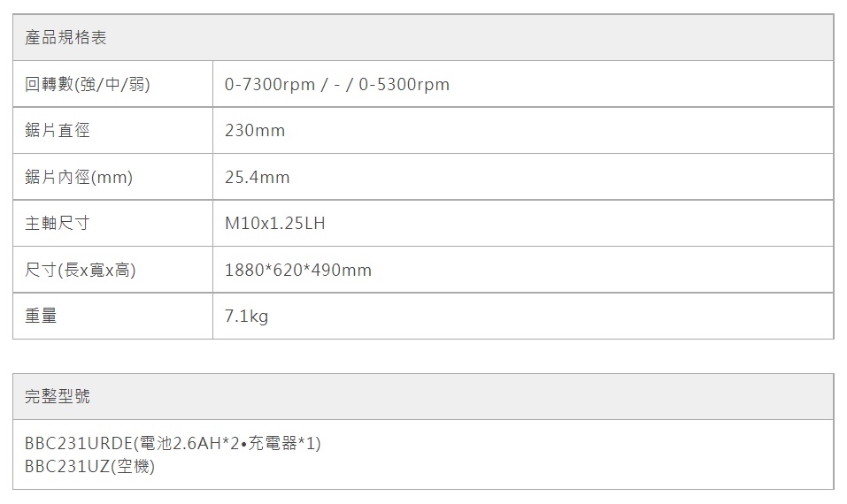This screenshot has width=847, height=504.
Task: Click the 0-5300rpm speed value
Action: (404, 85)
